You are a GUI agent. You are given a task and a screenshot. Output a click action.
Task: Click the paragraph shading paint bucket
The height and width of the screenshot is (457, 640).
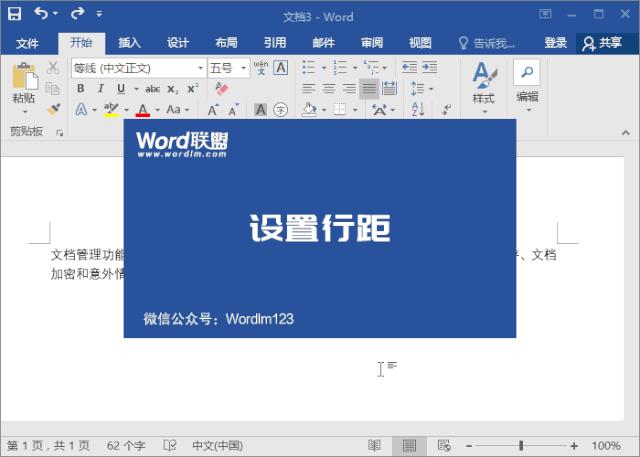click(309, 109)
